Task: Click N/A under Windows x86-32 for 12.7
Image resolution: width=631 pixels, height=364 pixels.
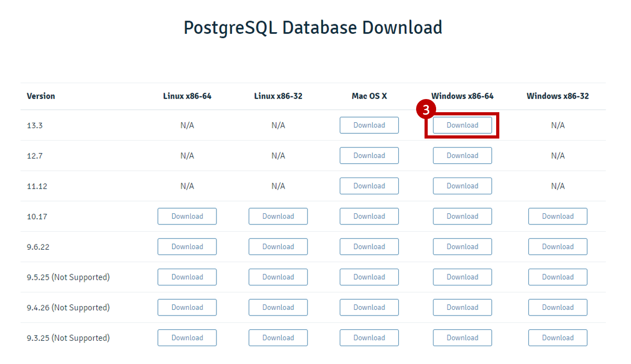Action: 557,156
